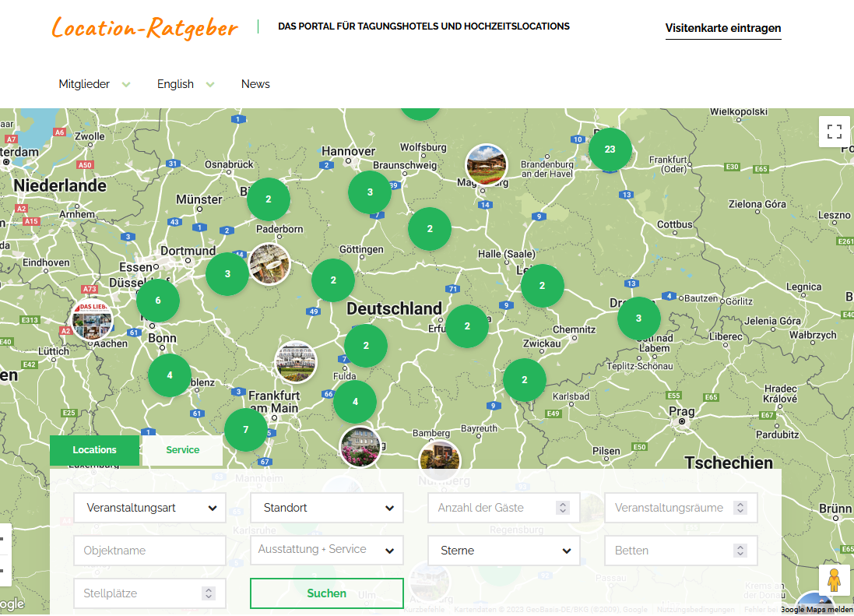Open cluster 2 near Paderborn
The image size is (854, 616).
269,199
